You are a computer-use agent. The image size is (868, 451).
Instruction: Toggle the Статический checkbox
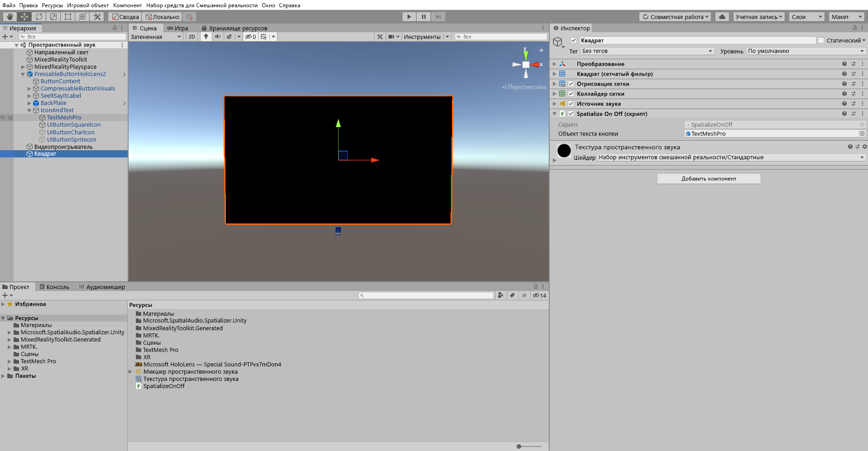point(820,40)
